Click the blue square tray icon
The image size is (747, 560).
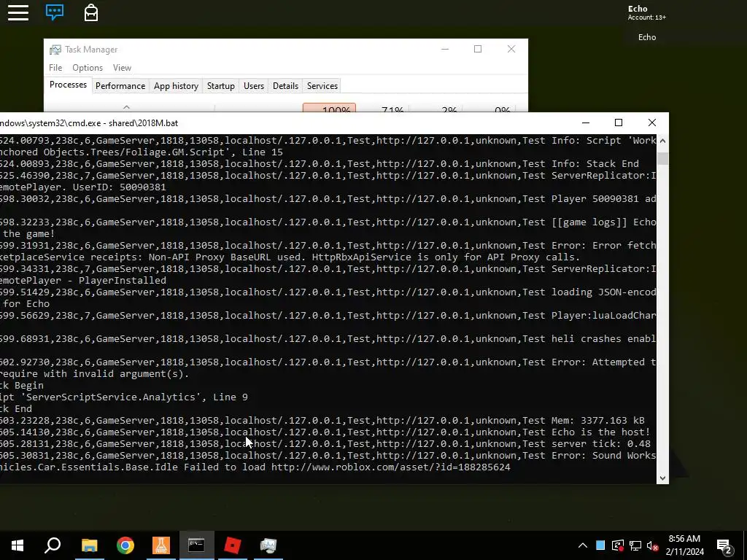(600, 545)
